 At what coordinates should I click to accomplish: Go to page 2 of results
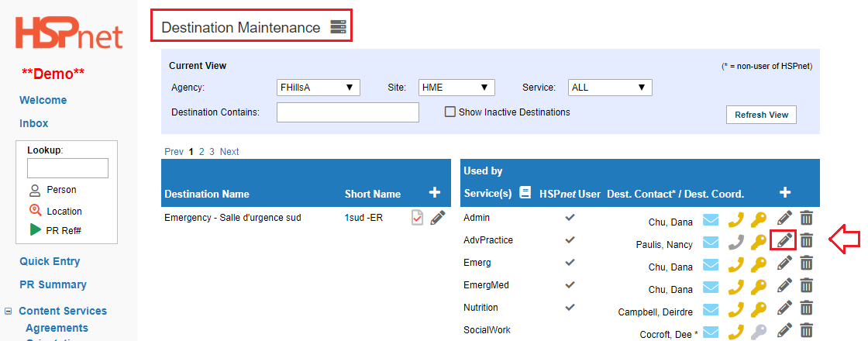202,152
